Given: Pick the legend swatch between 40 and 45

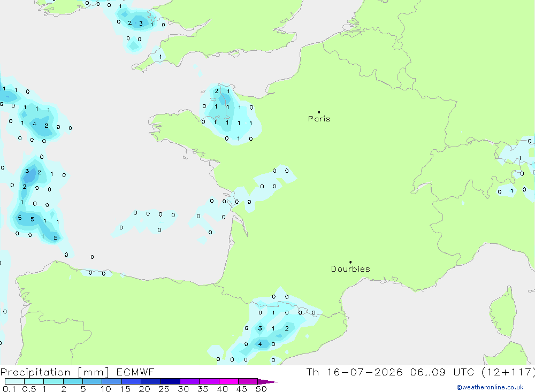Looking at the screenshot, I should tap(228, 381).
